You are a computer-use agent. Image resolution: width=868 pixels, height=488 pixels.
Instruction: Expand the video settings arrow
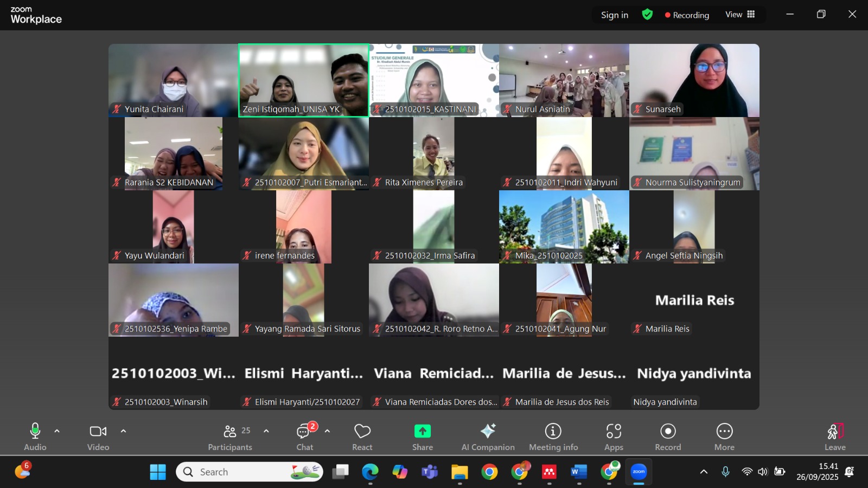[123, 431]
